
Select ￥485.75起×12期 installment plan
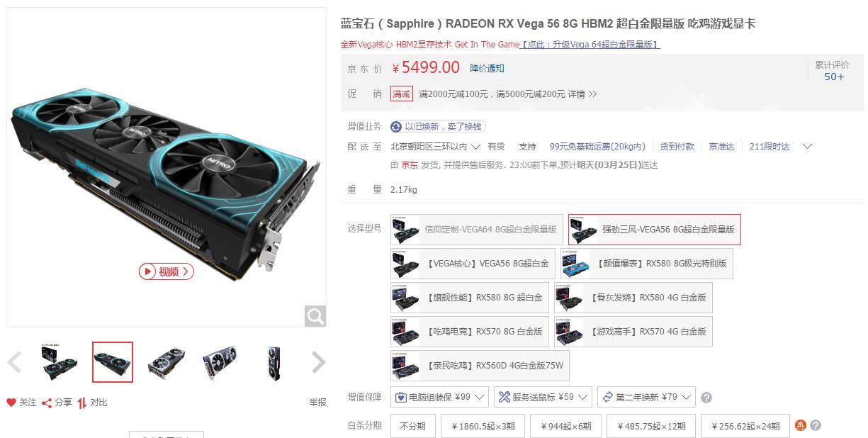coord(651,426)
